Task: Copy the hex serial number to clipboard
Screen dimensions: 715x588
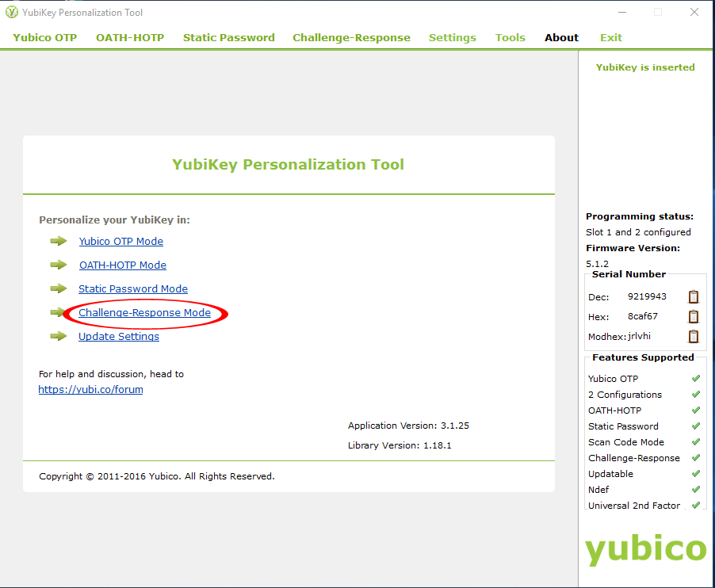Action: click(x=693, y=316)
